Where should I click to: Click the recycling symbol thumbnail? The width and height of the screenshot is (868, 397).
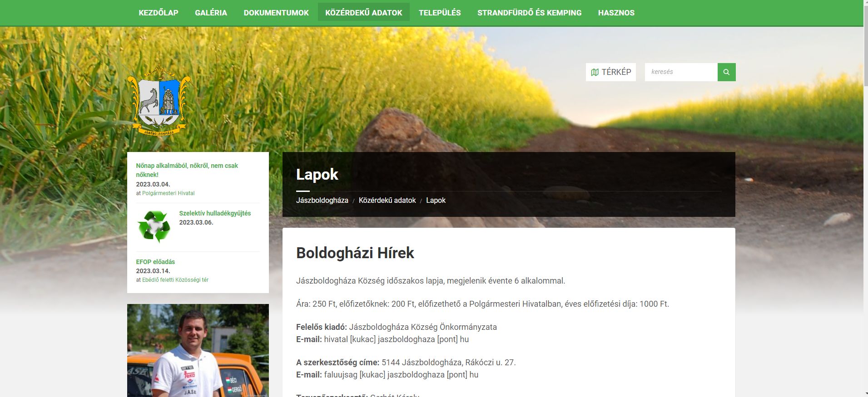pyautogui.click(x=154, y=226)
